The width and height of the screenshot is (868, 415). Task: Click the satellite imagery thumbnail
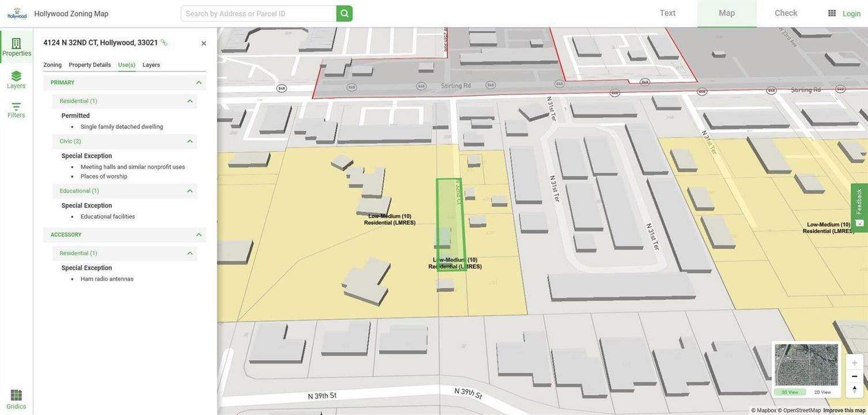point(806,365)
